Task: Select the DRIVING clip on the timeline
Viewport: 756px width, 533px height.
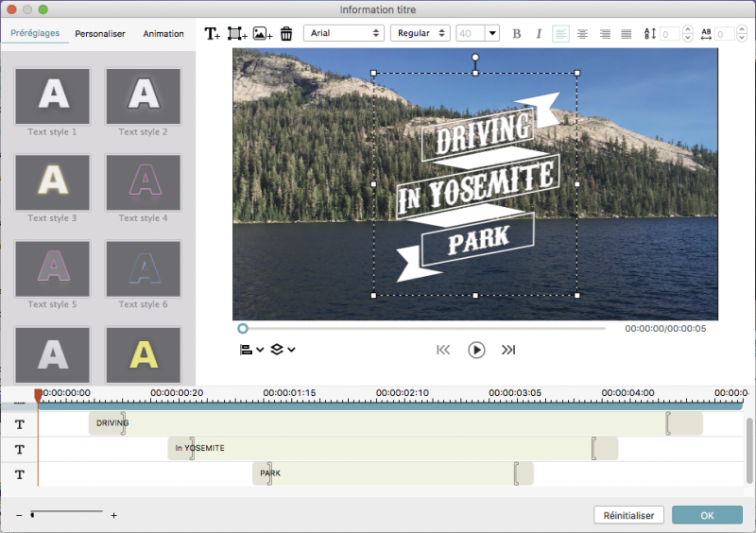Action: tap(395, 423)
